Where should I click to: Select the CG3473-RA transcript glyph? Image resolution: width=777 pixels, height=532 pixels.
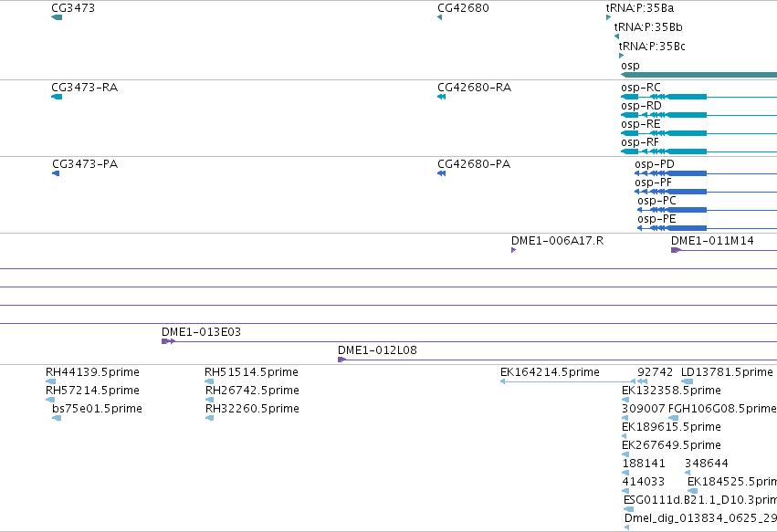pos(57,97)
